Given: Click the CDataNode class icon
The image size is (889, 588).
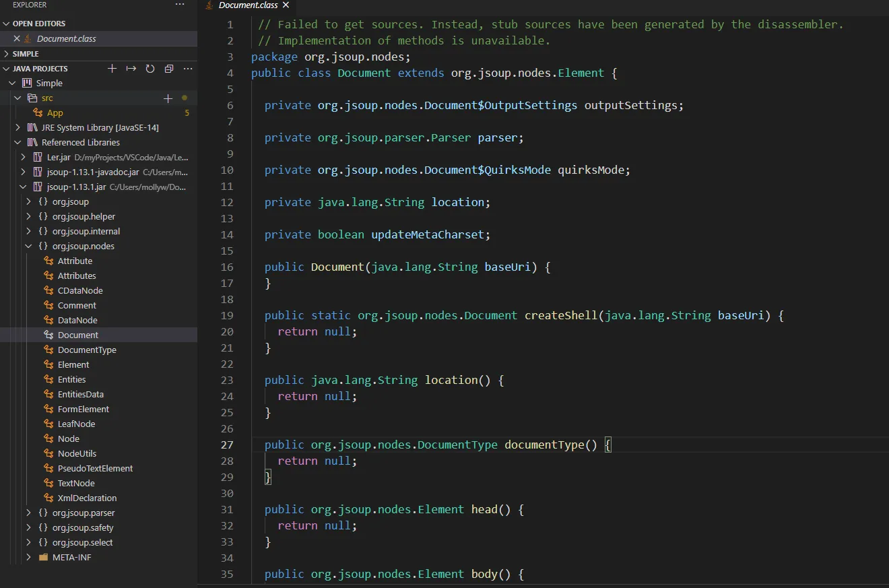Looking at the screenshot, I should (x=48, y=291).
